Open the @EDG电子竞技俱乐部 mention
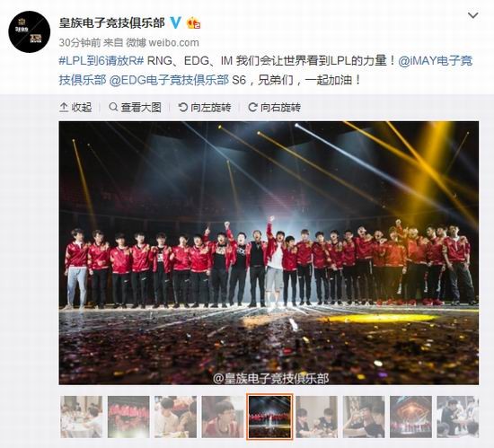The height and width of the screenshot is (448, 494). click(169, 80)
